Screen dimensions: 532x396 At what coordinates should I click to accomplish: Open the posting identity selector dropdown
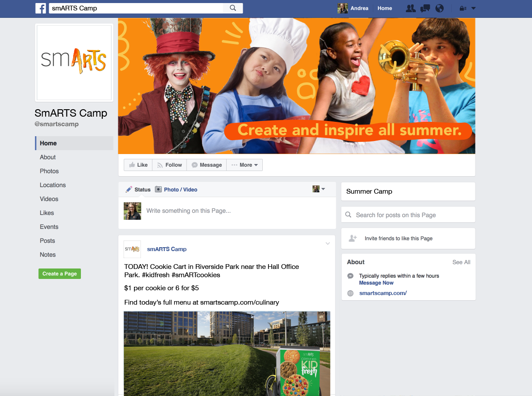pos(319,189)
